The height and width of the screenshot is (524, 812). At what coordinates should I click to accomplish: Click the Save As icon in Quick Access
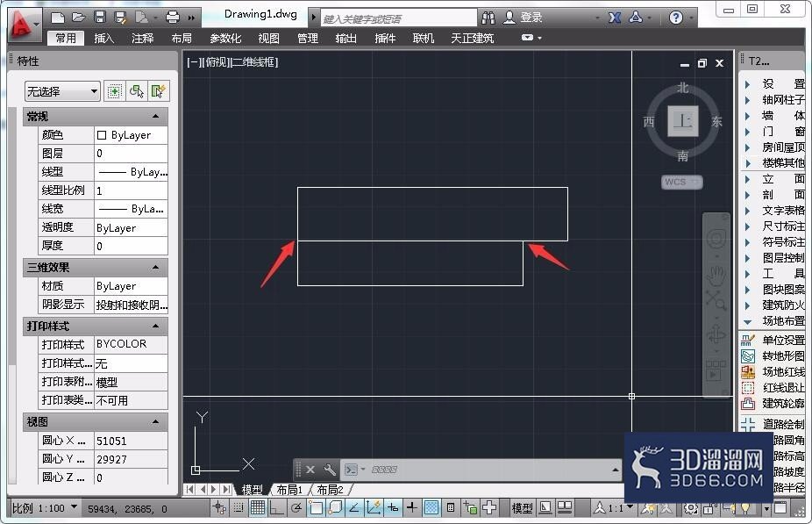pos(121,18)
